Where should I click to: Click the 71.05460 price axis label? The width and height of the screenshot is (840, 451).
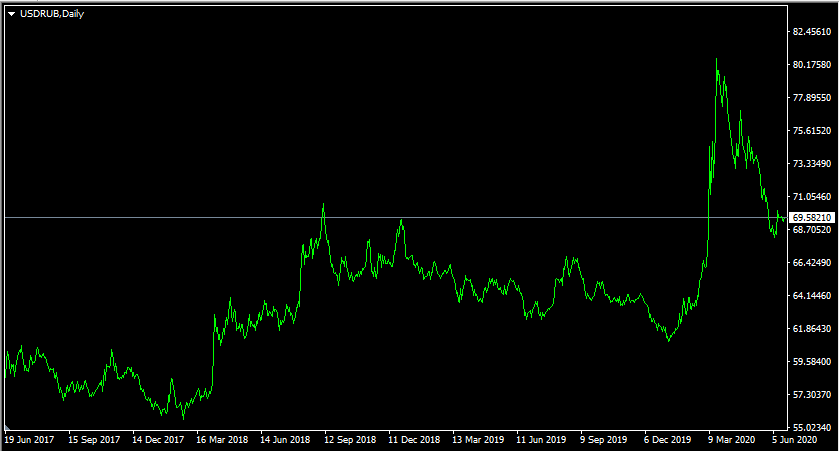click(x=812, y=197)
